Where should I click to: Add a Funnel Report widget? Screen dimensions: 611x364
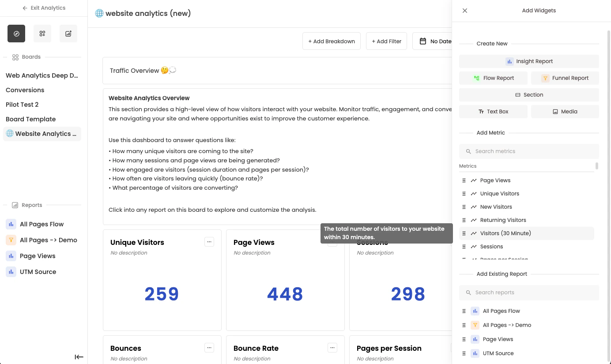click(x=565, y=78)
